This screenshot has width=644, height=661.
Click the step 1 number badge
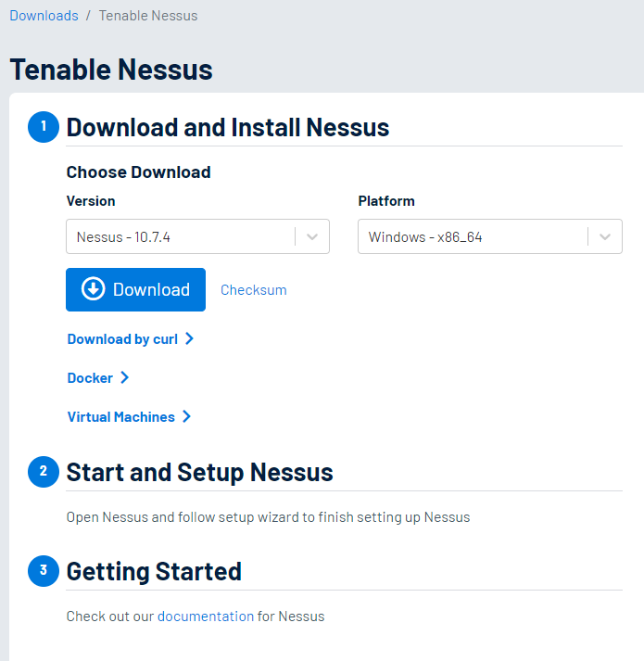pyautogui.click(x=43, y=127)
